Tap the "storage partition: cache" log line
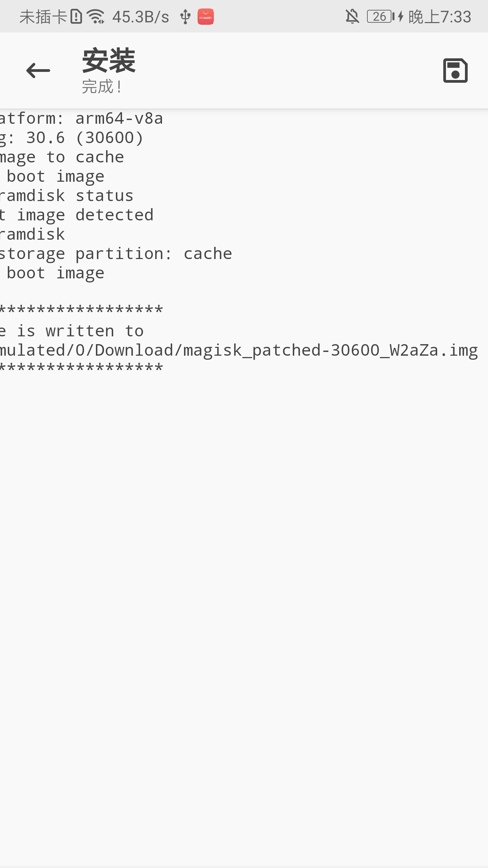Viewport: 488px width, 868px height. (116, 254)
